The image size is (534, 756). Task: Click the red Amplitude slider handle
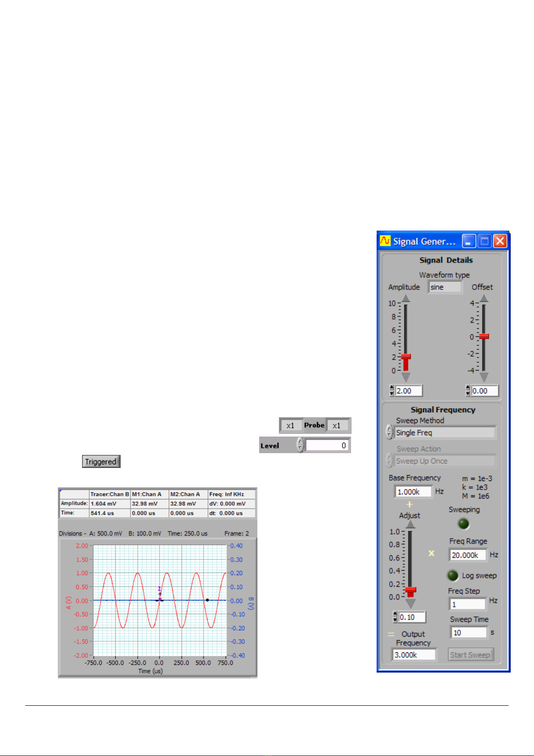406,357
